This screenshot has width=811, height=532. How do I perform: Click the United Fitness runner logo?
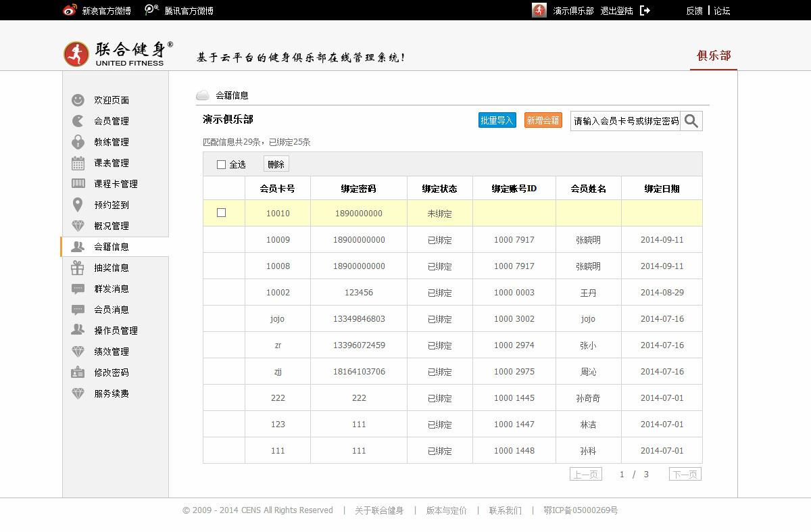[76, 54]
